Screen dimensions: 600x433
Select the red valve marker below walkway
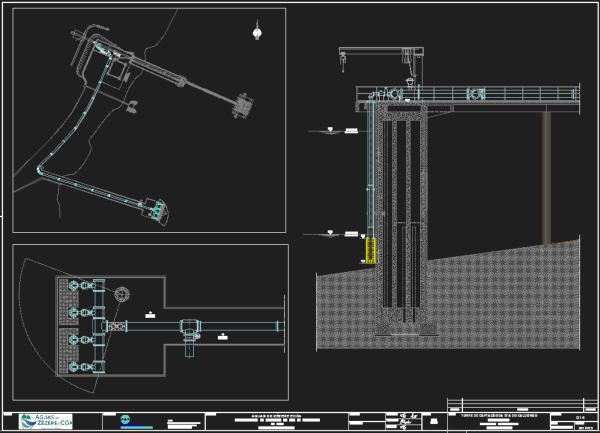365,106
